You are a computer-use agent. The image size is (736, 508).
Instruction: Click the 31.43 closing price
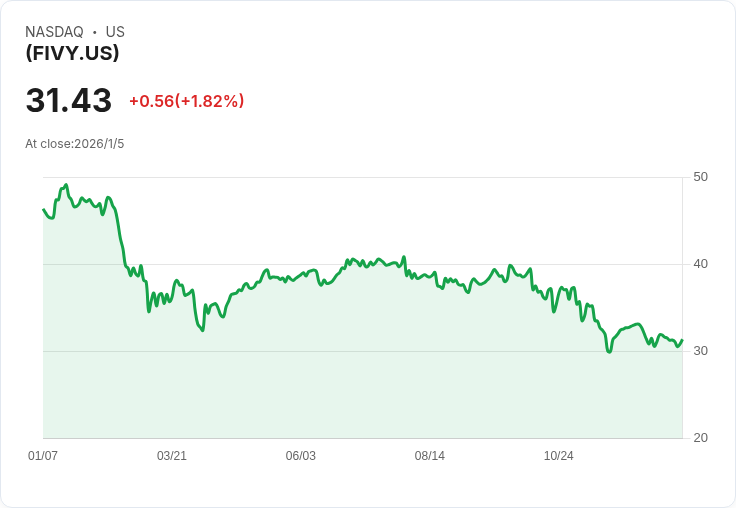coord(68,101)
